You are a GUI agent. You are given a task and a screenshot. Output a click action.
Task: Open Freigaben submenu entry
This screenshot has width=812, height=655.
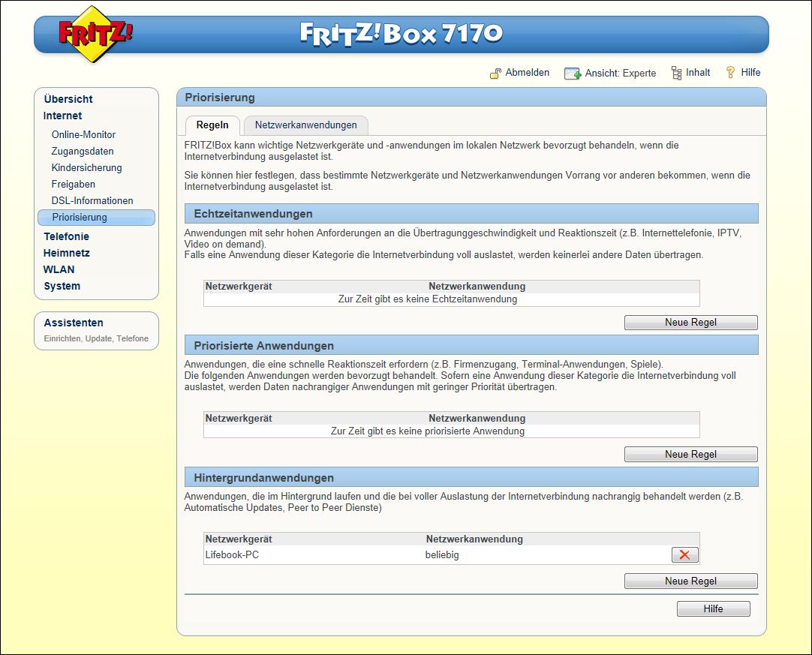(x=73, y=185)
